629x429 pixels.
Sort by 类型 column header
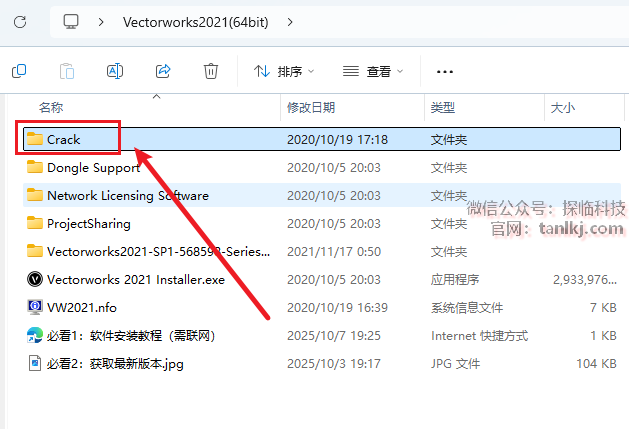pyautogui.click(x=443, y=108)
